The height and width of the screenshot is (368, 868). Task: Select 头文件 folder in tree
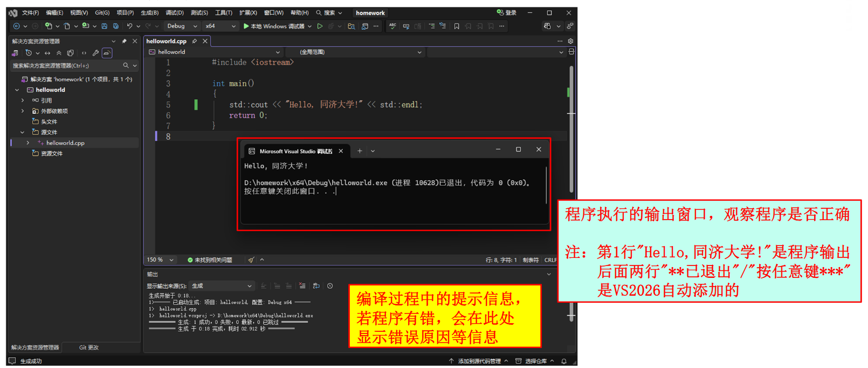coord(49,122)
